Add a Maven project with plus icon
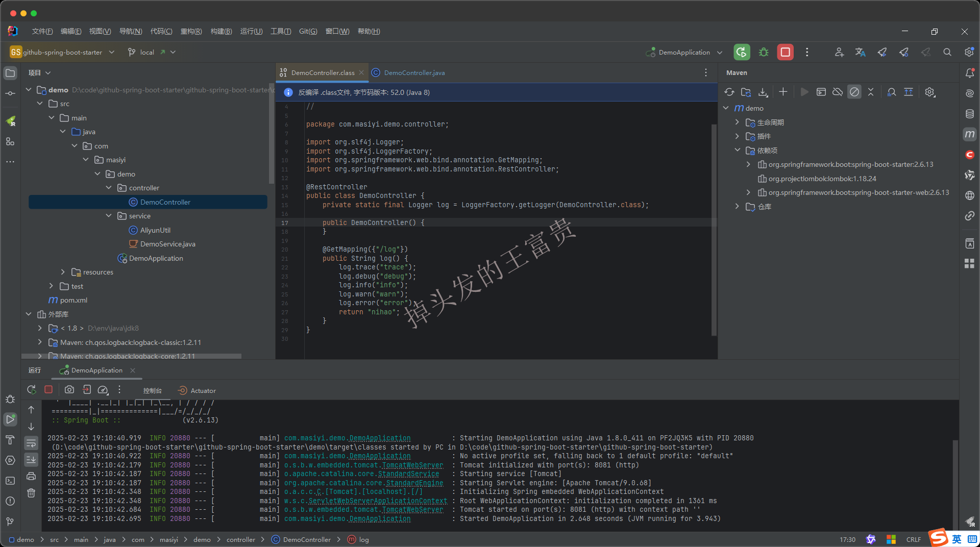Screen dimensions: 980x547 (x=783, y=92)
